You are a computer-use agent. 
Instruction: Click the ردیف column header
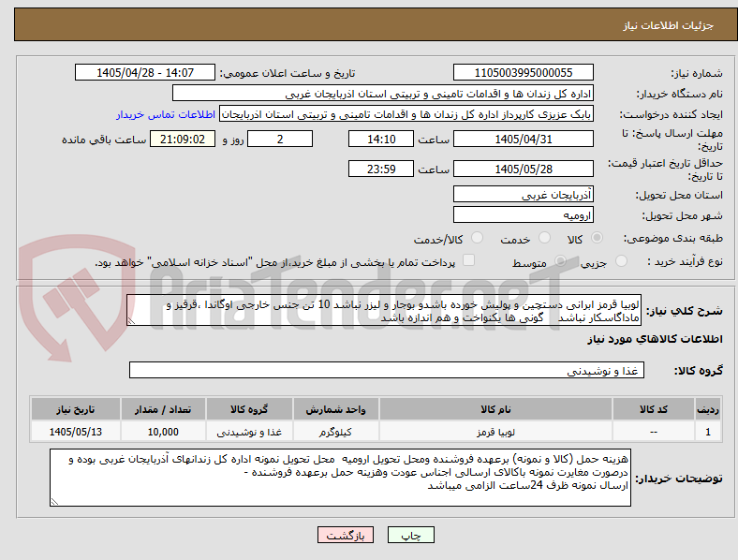708,409
